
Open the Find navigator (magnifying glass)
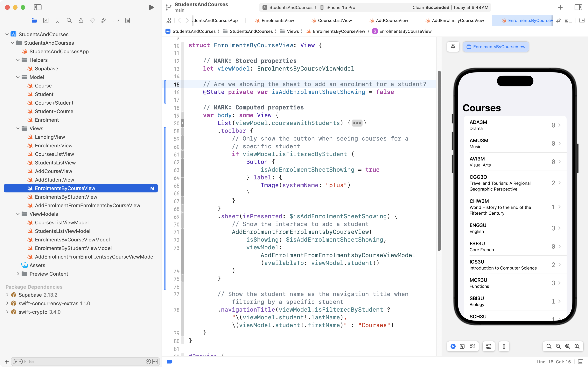click(x=69, y=20)
